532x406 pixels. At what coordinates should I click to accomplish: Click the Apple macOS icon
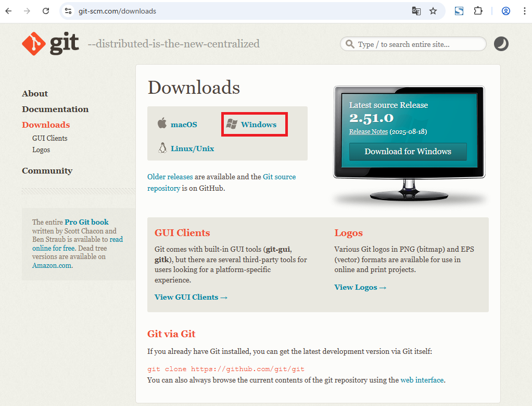pyautogui.click(x=162, y=123)
